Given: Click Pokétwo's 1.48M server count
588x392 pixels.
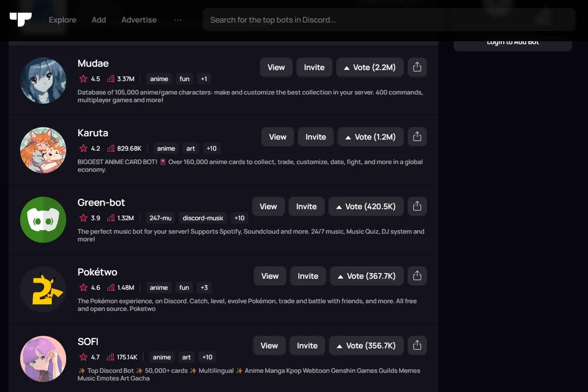Looking at the screenshot, I should pyautogui.click(x=120, y=287).
